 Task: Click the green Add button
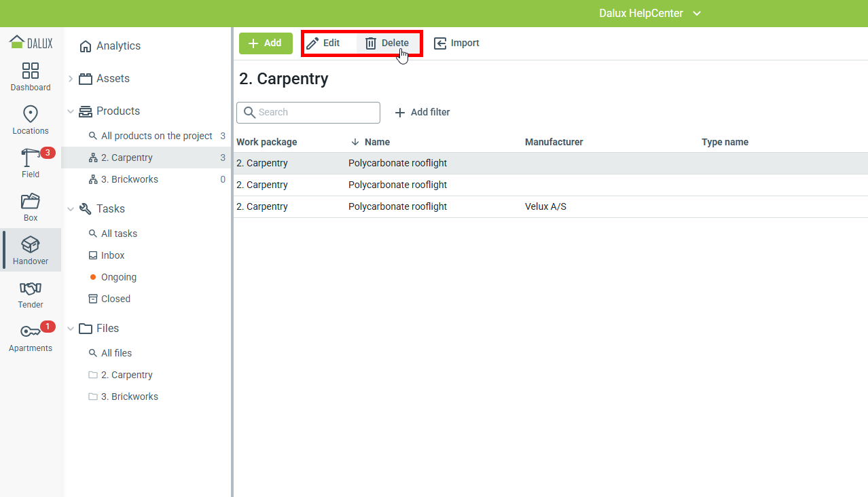266,43
